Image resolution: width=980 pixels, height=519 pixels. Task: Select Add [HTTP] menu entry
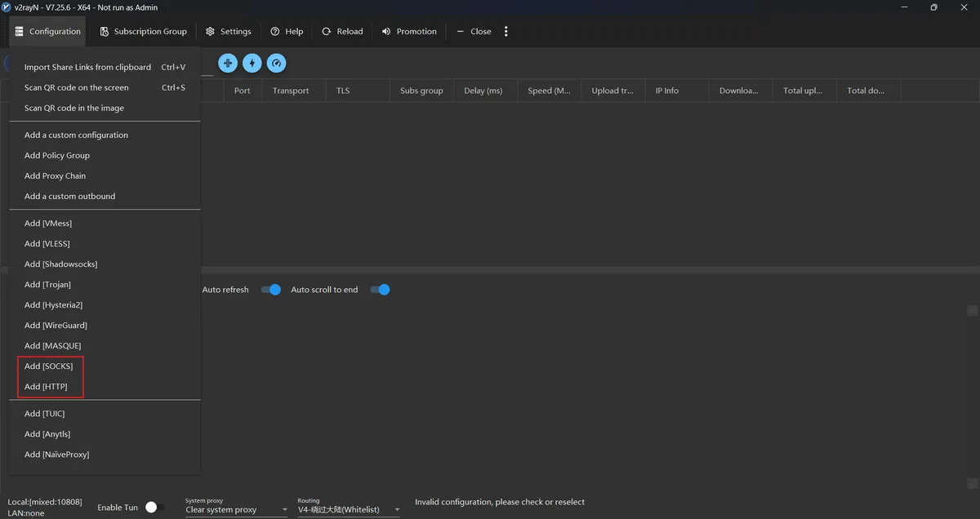pos(105,386)
